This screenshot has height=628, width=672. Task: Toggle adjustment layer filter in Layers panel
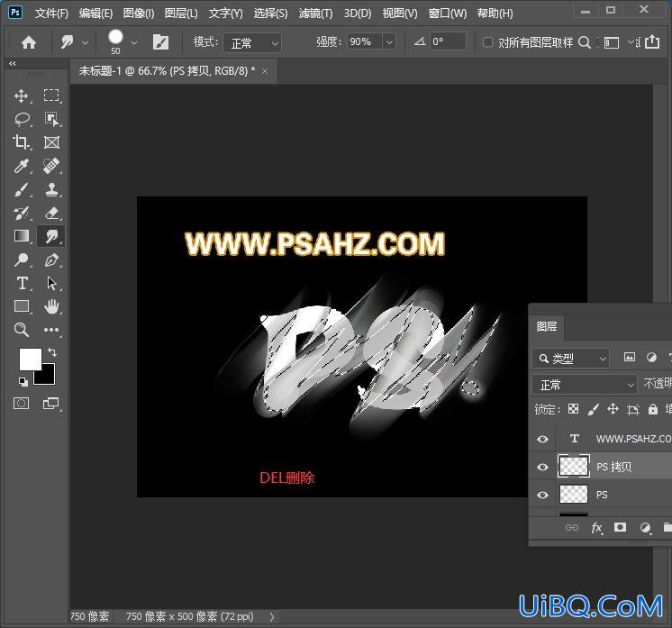(x=651, y=358)
